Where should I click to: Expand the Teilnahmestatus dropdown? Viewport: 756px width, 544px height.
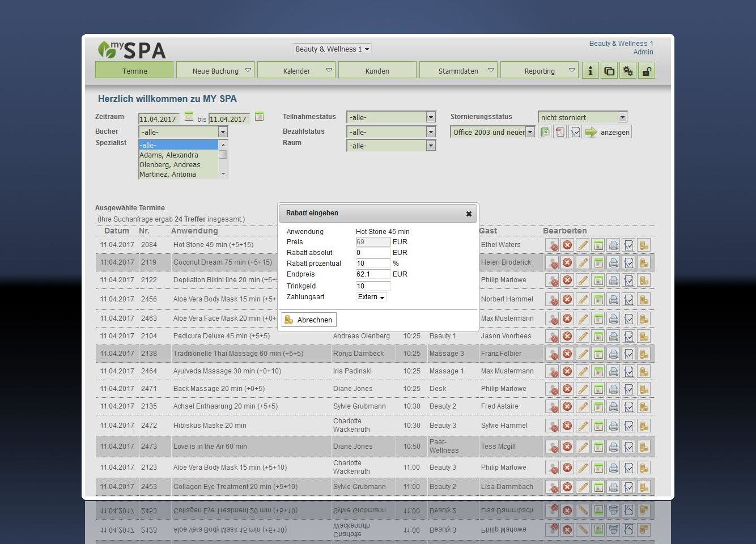pyautogui.click(x=431, y=117)
